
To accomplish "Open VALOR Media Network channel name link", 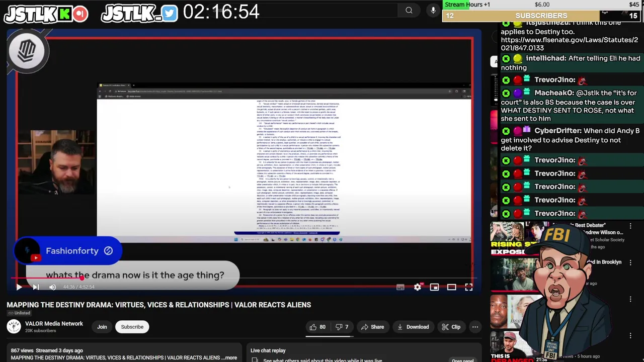I will tap(54, 324).
